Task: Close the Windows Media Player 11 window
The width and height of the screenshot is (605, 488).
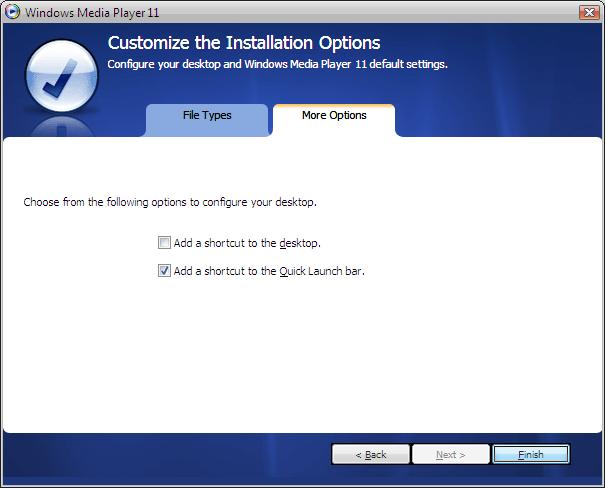Action: coord(589,12)
